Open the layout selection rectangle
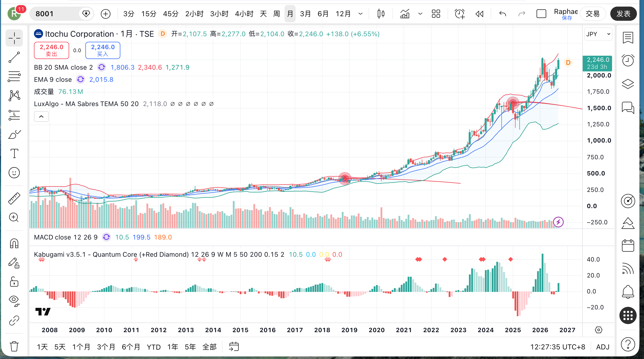The width and height of the screenshot is (644, 359). click(x=541, y=14)
